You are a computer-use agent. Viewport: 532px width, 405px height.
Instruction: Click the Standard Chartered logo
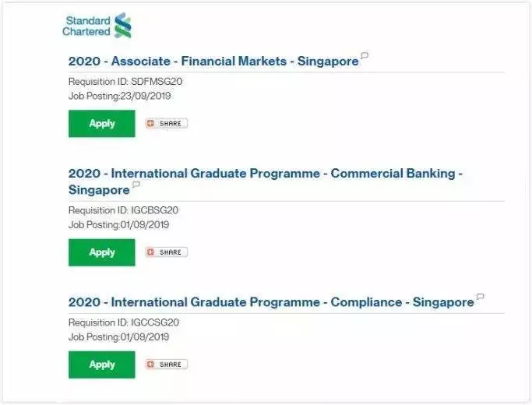[x=97, y=26]
